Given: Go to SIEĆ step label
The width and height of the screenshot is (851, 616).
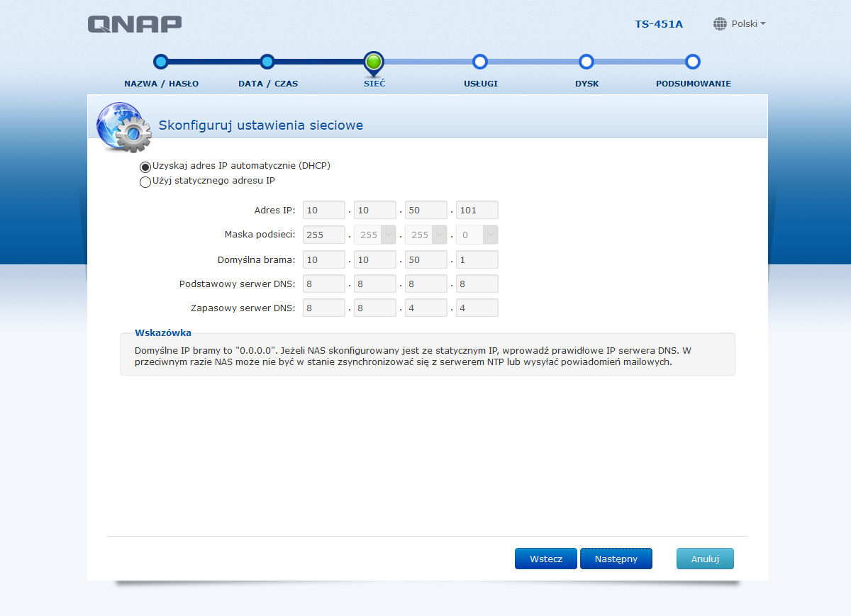Looking at the screenshot, I should (x=374, y=84).
